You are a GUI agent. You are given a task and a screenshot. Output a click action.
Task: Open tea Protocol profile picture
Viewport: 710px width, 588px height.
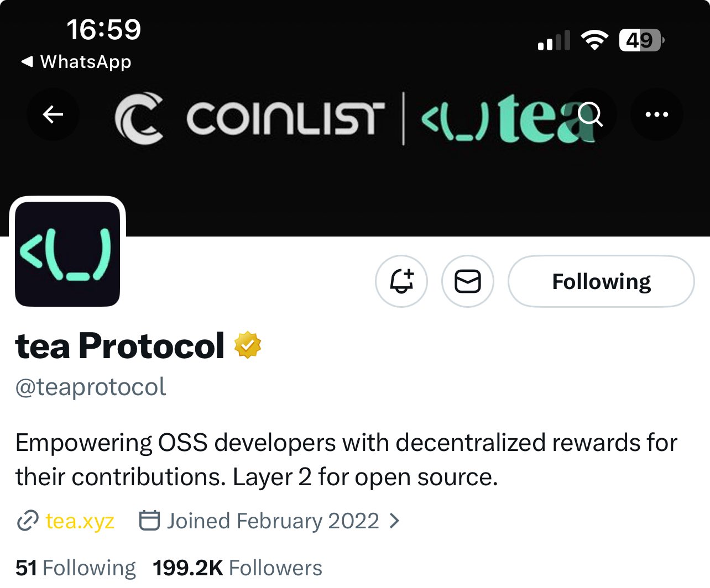(x=67, y=254)
